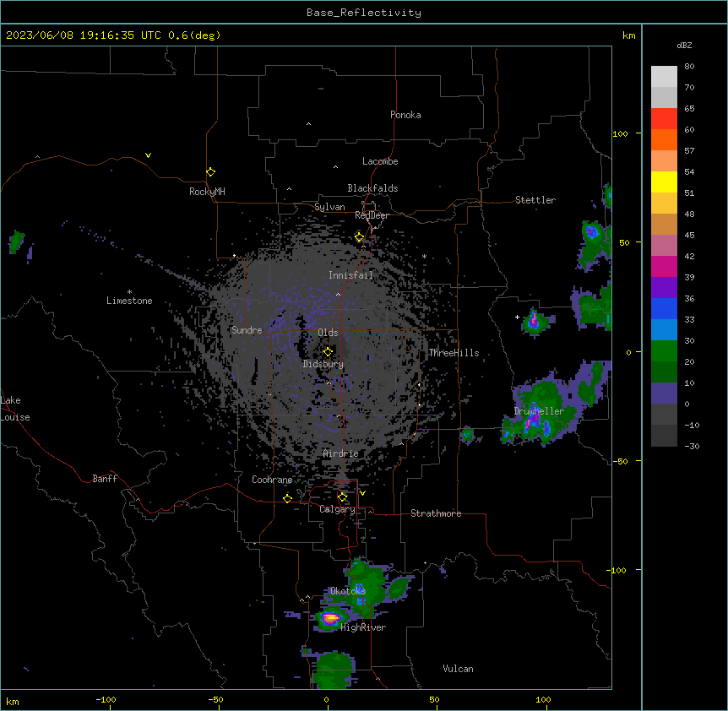
Task: Click the yellow diamond marker below Cochrane
Action: pos(287,498)
